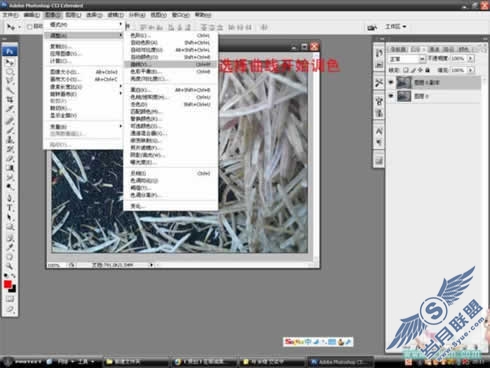Open the Filter (滤镜) menu
This screenshot has width=490, height=368.
(x=116, y=15)
